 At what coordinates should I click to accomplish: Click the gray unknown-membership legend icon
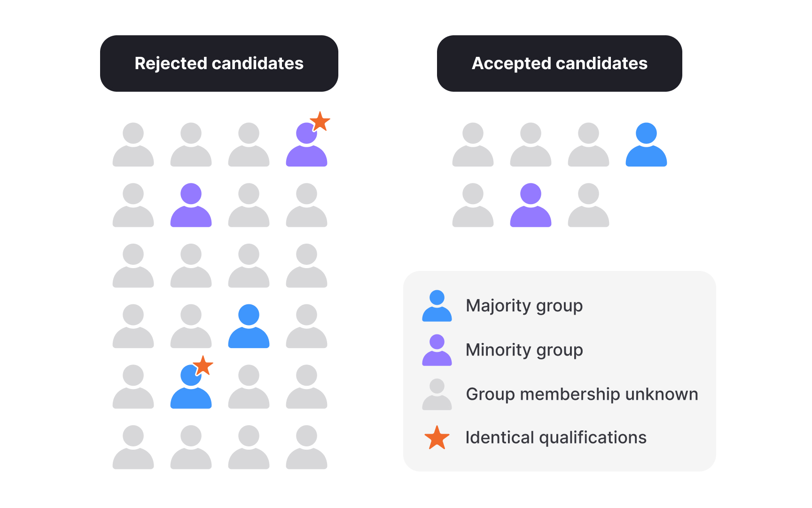437,394
